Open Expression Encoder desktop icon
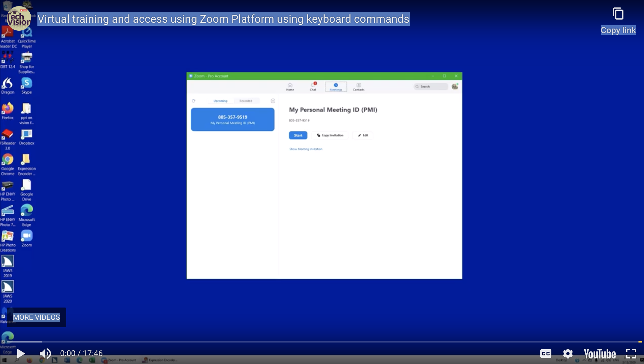This screenshot has height=364, width=644. [27, 165]
